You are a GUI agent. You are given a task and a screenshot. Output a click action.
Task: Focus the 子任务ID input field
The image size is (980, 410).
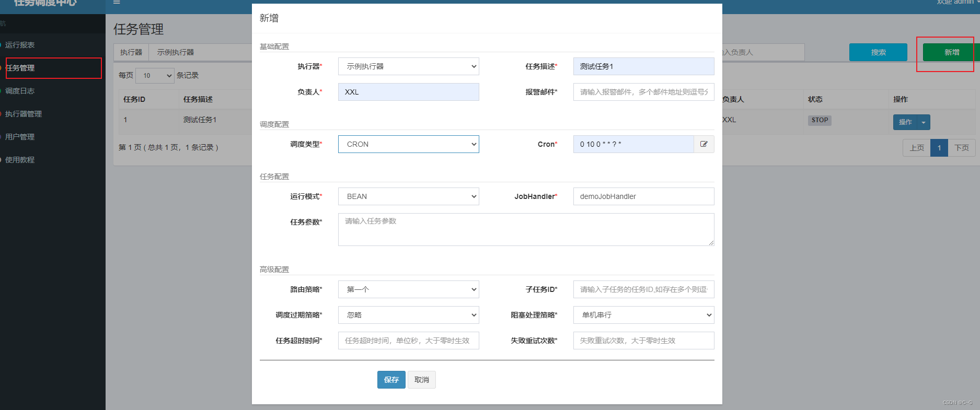tap(644, 289)
